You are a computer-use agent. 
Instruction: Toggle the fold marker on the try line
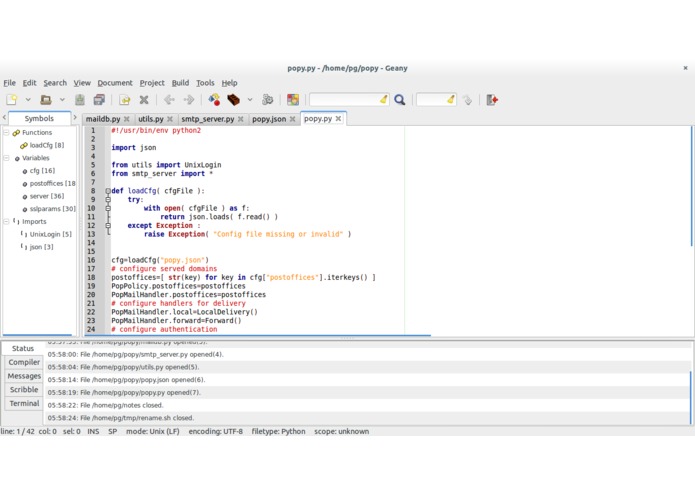(108, 200)
